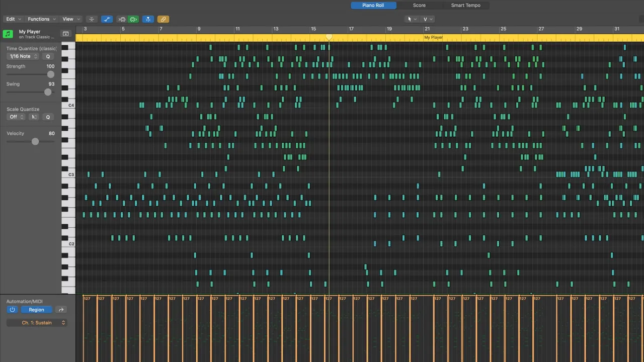Click the green music note region icon

[x=8, y=34]
